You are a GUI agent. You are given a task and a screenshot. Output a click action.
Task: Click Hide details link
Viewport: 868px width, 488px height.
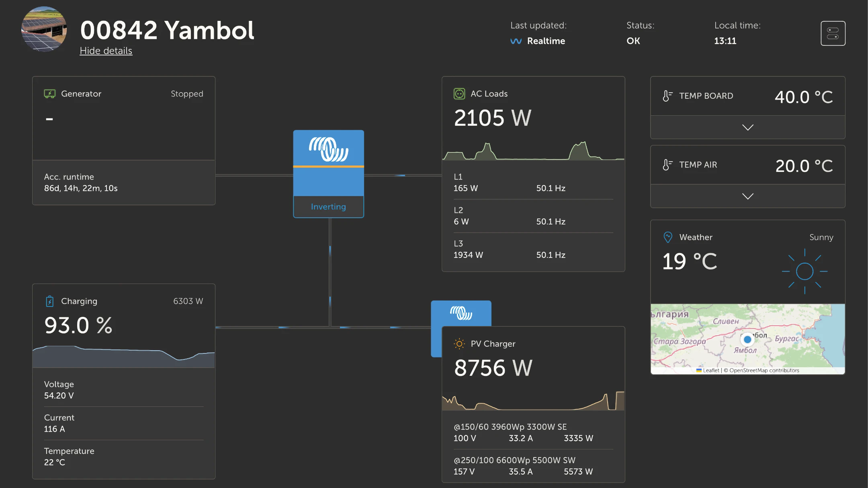click(106, 51)
